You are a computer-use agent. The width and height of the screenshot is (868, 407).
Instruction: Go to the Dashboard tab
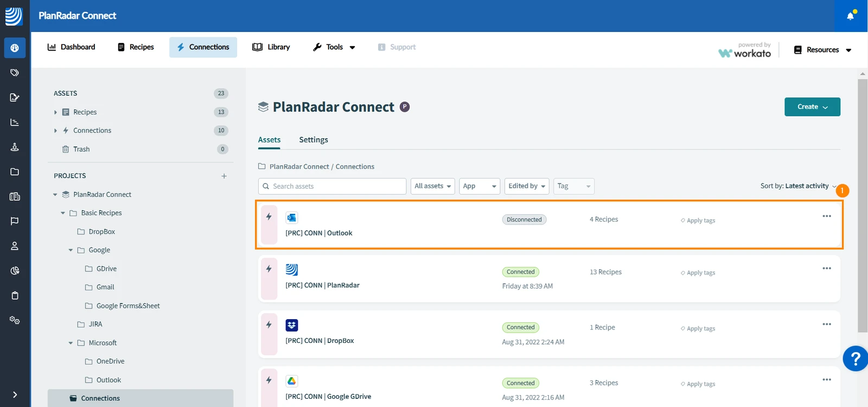click(x=71, y=47)
